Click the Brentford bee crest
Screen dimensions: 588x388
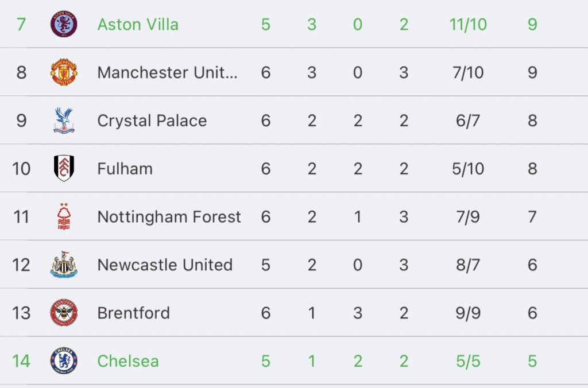pyautogui.click(x=64, y=313)
